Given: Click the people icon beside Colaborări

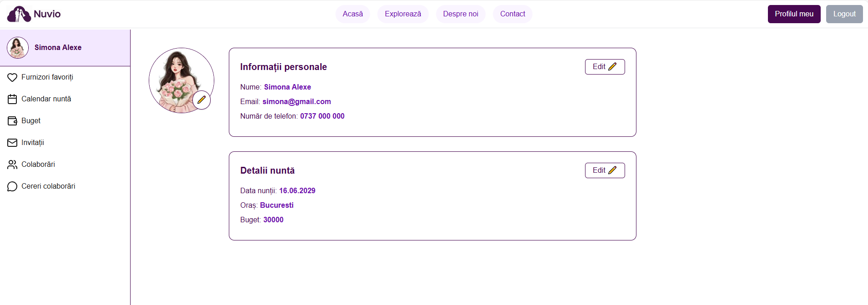Looking at the screenshot, I should tap(12, 165).
